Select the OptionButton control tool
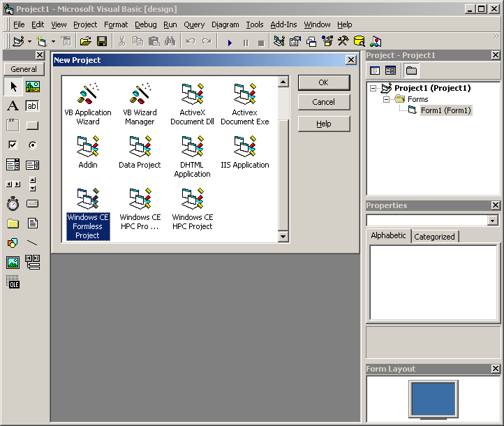Screen dimensions: 504x426 coord(33,145)
